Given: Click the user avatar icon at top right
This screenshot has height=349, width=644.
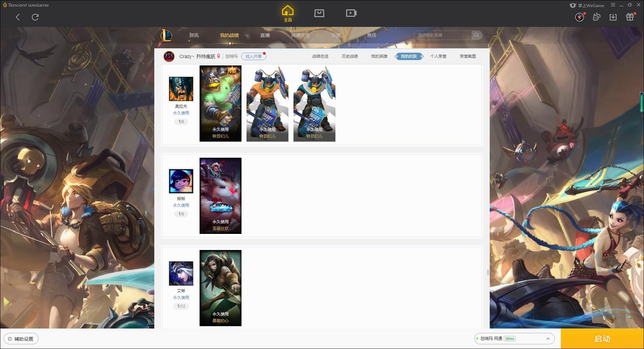Looking at the screenshot, I should [580, 17].
